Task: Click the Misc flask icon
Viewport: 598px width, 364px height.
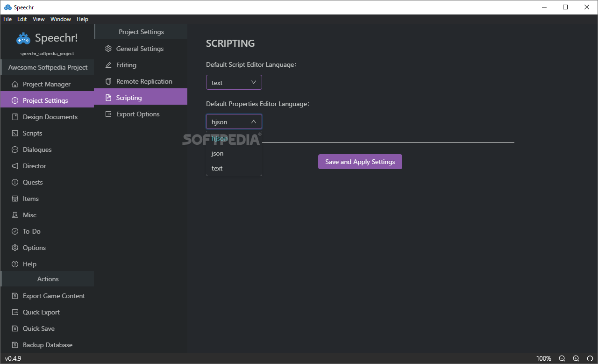Action: pyautogui.click(x=14, y=215)
